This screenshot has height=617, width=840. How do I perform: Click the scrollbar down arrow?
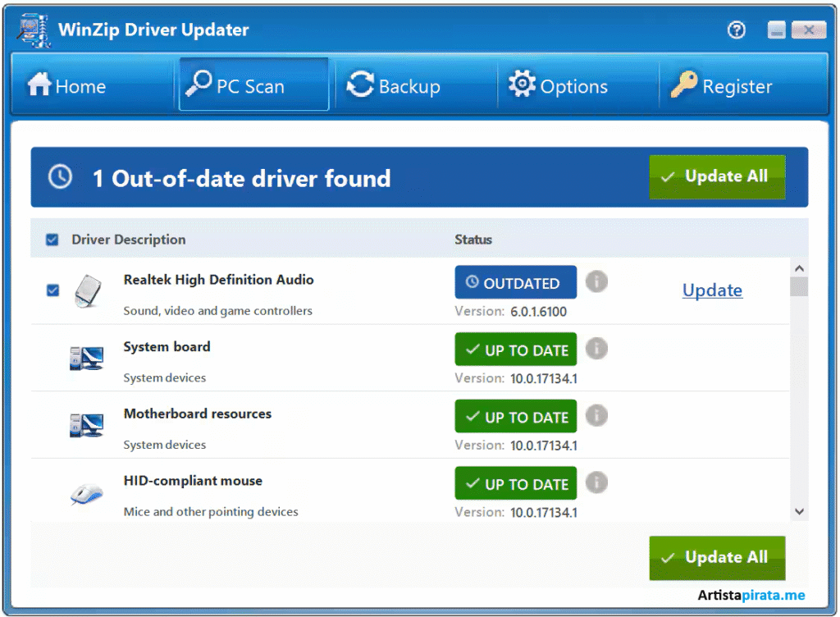click(x=799, y=511)
